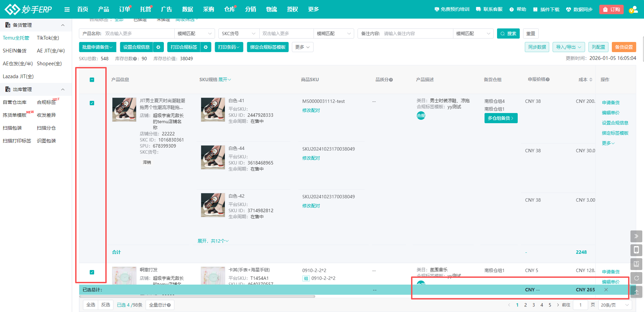
Task: Uncheck the 啊撒打发 product row checkbox
Action: (92, 272)
